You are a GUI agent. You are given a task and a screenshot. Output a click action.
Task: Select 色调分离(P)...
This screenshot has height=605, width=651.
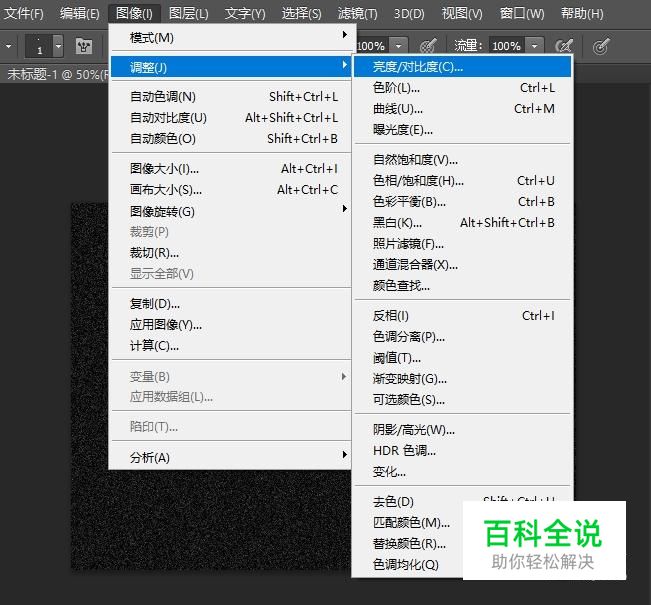pyautogui.click(x=463, y=337)
